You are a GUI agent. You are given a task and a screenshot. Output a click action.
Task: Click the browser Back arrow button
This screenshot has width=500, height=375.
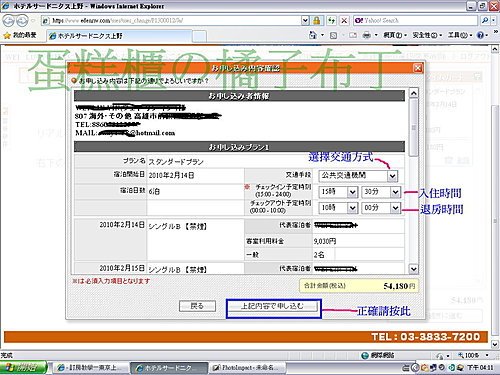pyautogui.click(x=9, y=21)
